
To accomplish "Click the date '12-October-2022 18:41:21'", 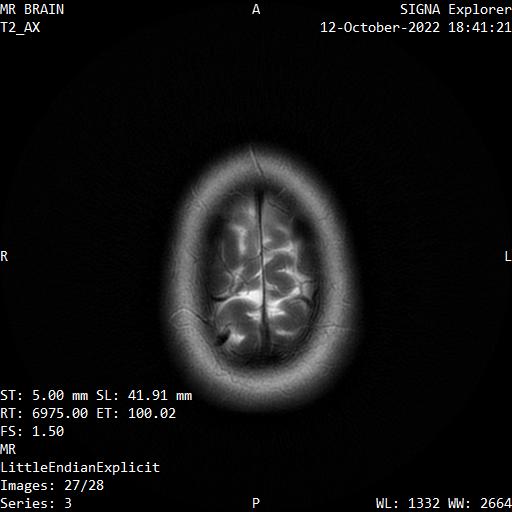I will [416, 27].
